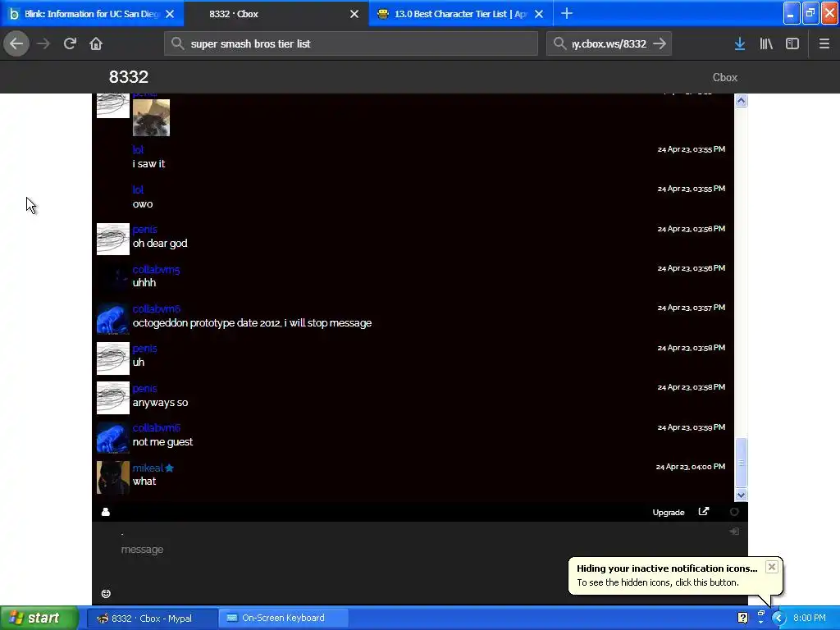Click collabvm6 name above 'not me guest'
This screenshot has height=630, width=840.
pyautogui.click(x=156, y=428)
